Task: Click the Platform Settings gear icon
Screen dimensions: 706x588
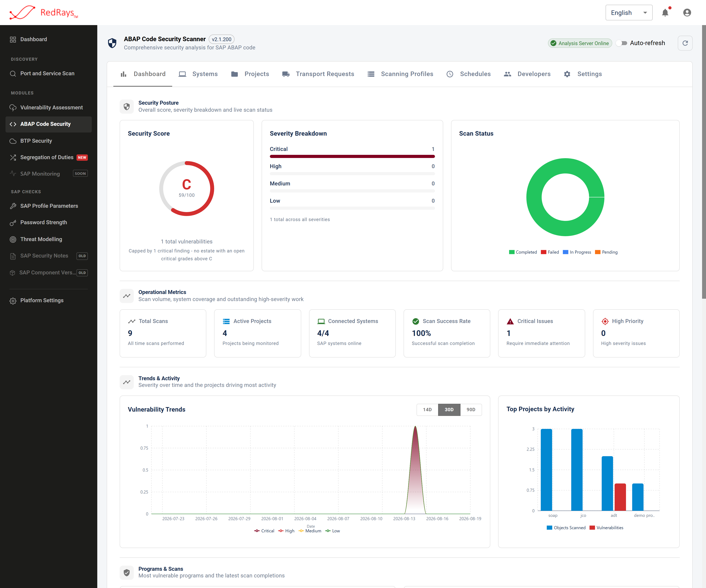Action: tap(13, 301)
